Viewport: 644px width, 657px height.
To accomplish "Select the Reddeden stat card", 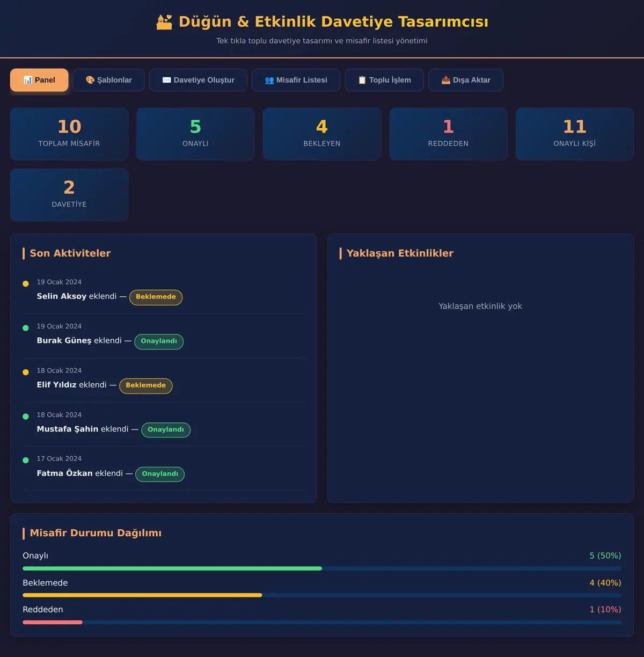I will [x=448, y=134].
